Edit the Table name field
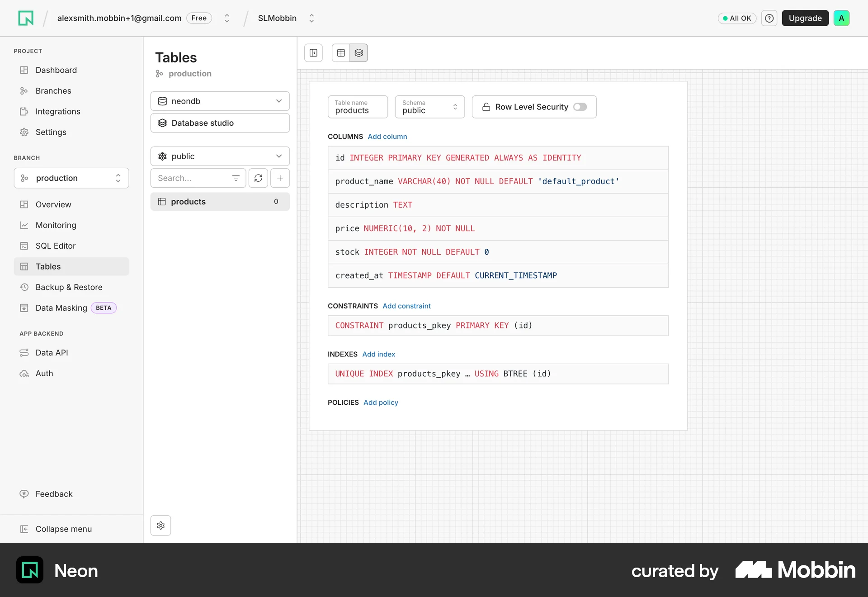Image resolution: width=868 pixels, height=597 pixels. pos(358,107)
